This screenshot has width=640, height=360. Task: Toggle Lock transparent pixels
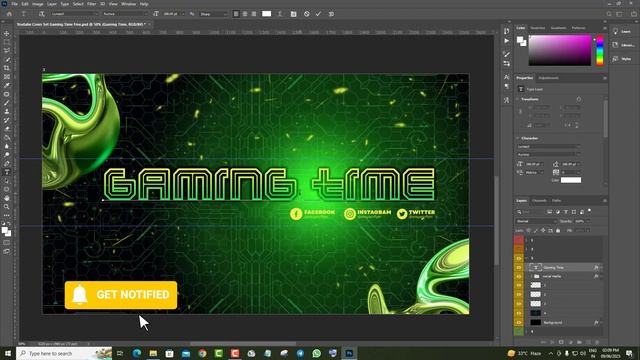click(x=529, y=231)
